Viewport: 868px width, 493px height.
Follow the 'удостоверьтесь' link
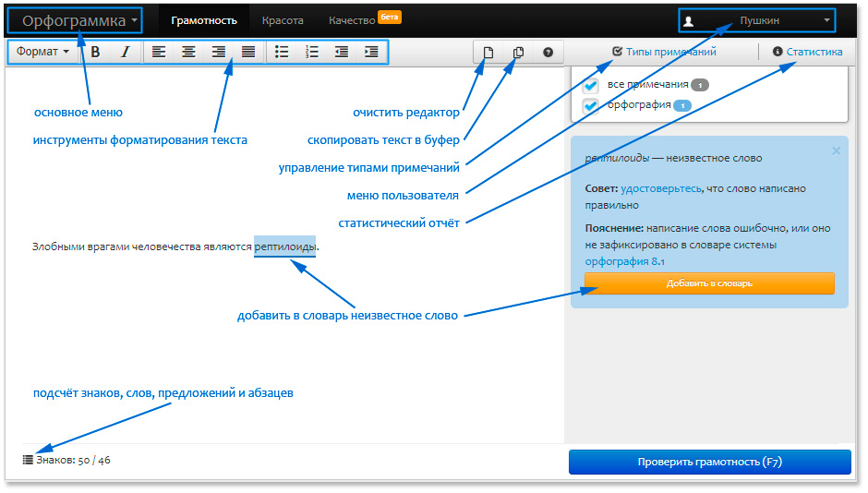661,188
